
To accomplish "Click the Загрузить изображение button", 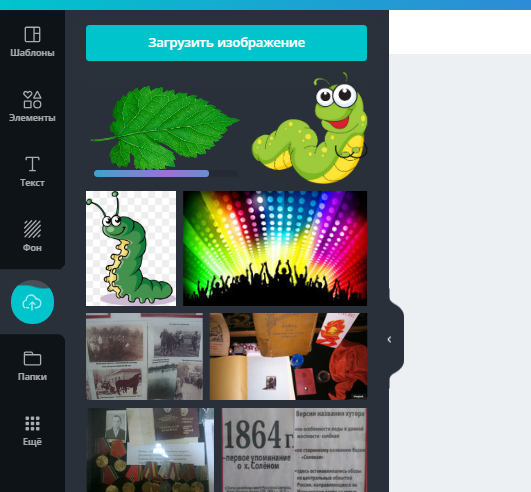I will [226, 43].
